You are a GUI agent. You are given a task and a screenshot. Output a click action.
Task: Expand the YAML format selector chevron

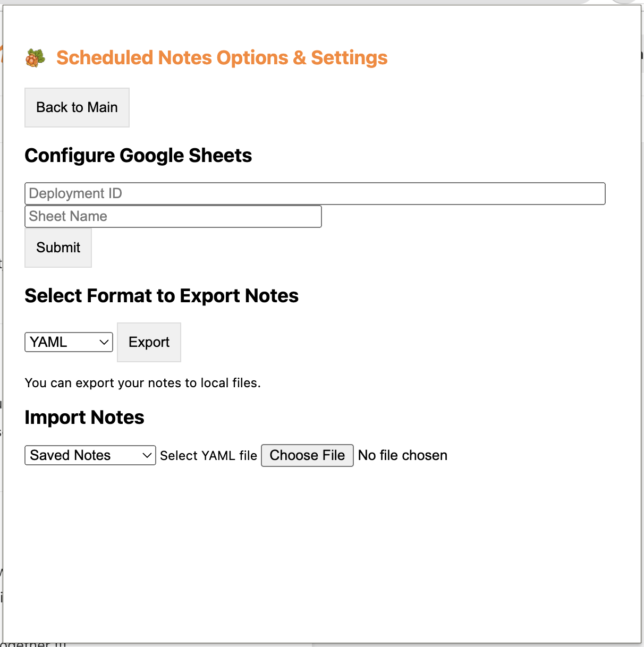[104, 342]
